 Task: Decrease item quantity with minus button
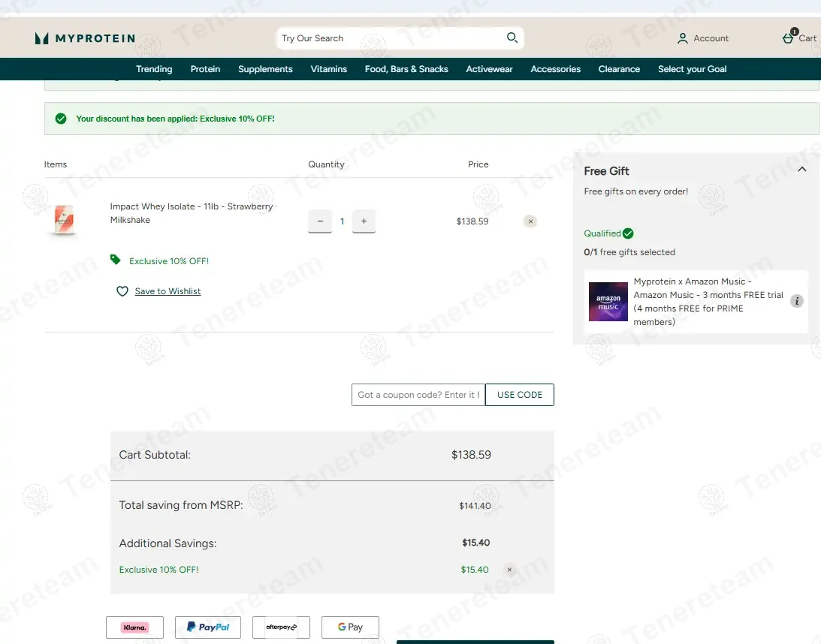tap(320, 221)
